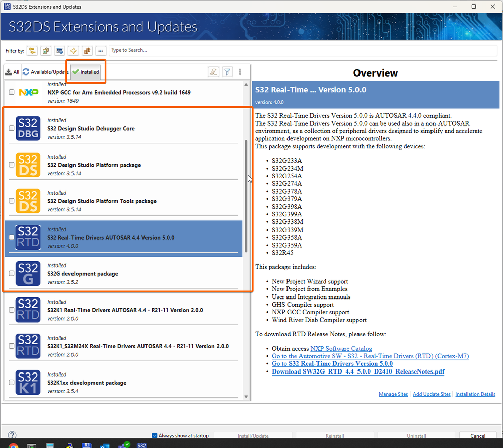Click the first tree-style filter icon
The image size is (503, 448).
[32, 51]
